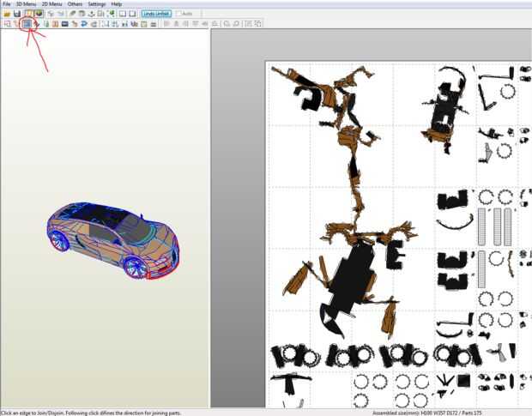Click the single-pane window layout icon
This screenshot has width=532, height=416.
(x=123, y=14)
